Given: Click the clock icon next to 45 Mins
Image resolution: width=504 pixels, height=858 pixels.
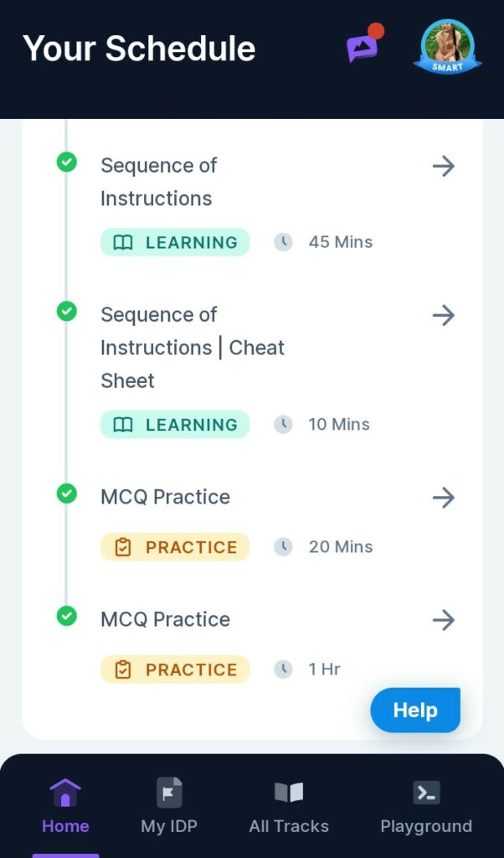Looking at the screenshot, I should 283,242.
